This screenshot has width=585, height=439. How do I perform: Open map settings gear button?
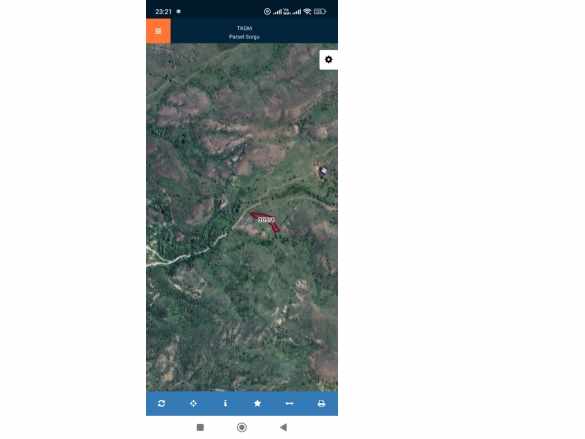click(328, 60)
